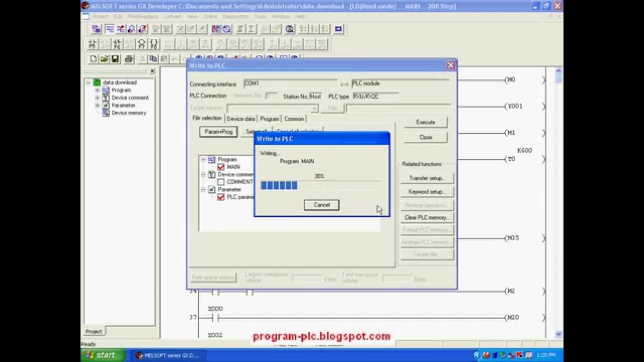The width and height of the screenshot is (644, 362).
Task: Insert a normally closed contact
Action: coord(117,44)
